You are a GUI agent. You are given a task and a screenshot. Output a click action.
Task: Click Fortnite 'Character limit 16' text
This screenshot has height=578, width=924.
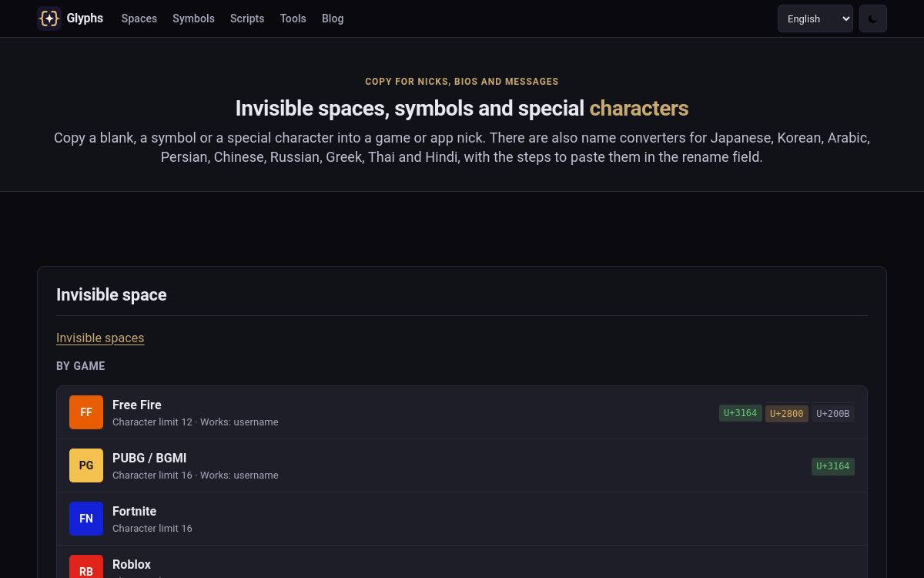coord(152,528)
